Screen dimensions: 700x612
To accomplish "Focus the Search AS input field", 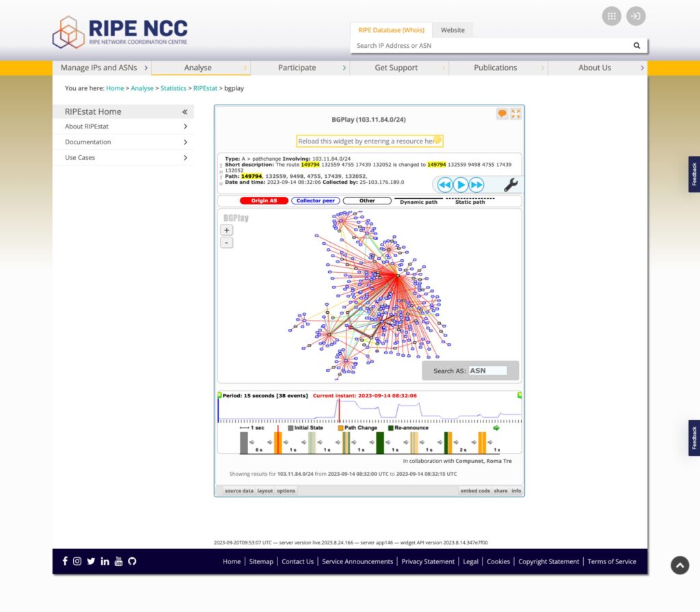I will [487, 371].
